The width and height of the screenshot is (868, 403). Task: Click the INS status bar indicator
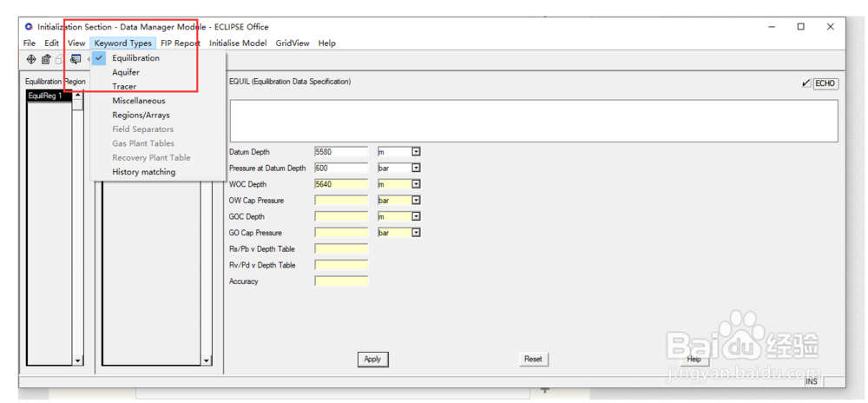tap(812, 382)
